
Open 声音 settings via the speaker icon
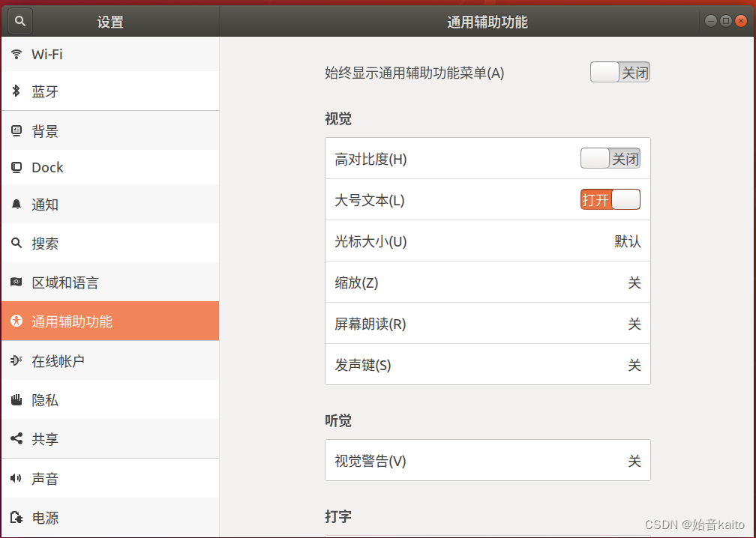point(16,478)
